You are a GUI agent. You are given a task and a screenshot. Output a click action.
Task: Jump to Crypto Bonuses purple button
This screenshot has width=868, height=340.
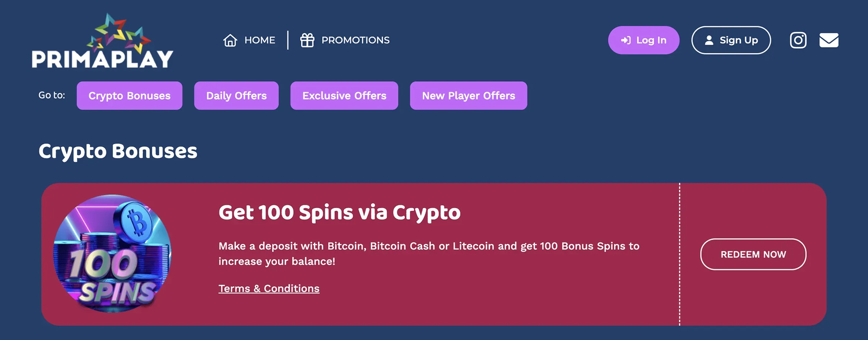129,96
